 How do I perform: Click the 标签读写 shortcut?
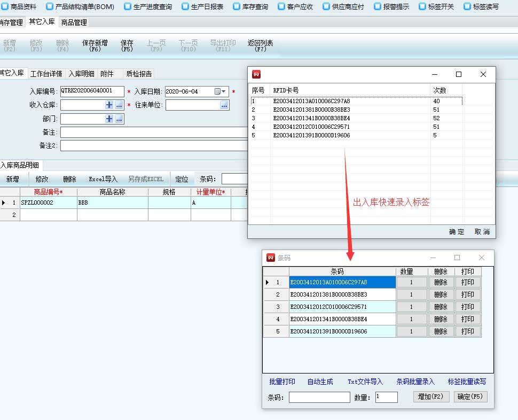481,7
